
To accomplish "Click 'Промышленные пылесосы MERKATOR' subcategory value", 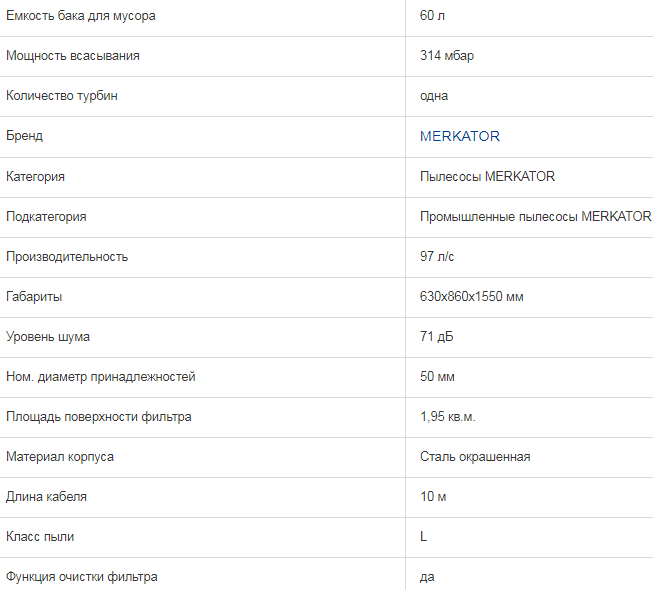I will pos(535,216).
